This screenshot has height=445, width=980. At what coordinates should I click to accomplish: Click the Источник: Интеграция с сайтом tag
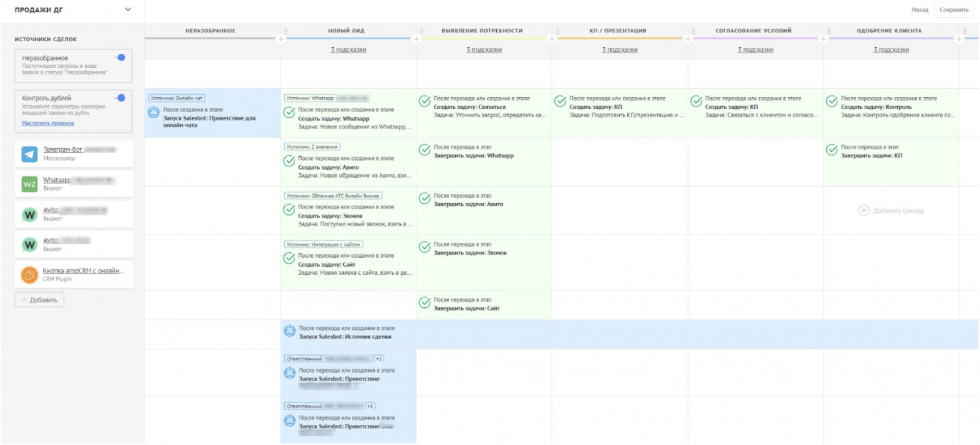tap(323, 244)
